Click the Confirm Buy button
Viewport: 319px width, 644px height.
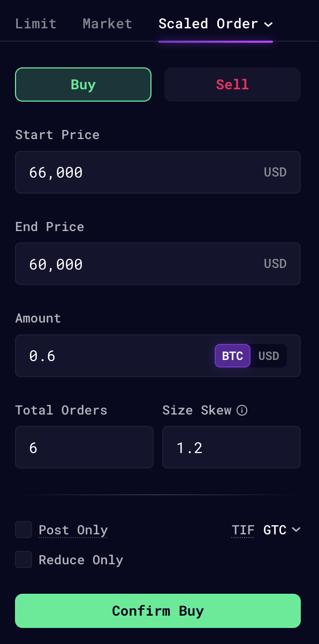click(158, 611)
